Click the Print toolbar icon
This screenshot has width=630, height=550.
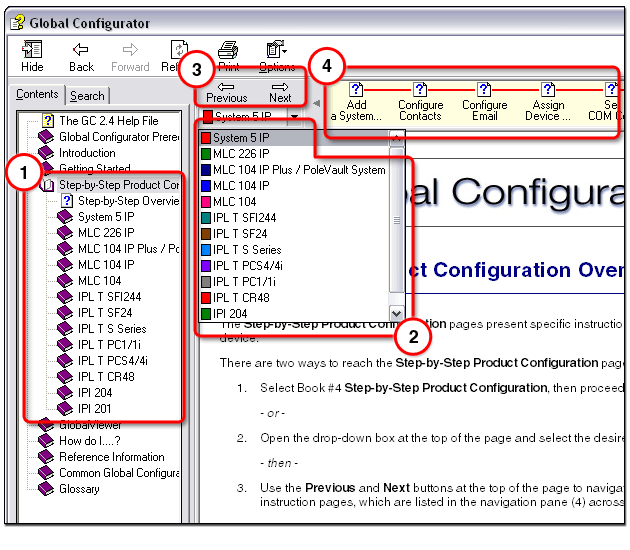[228, 50]
